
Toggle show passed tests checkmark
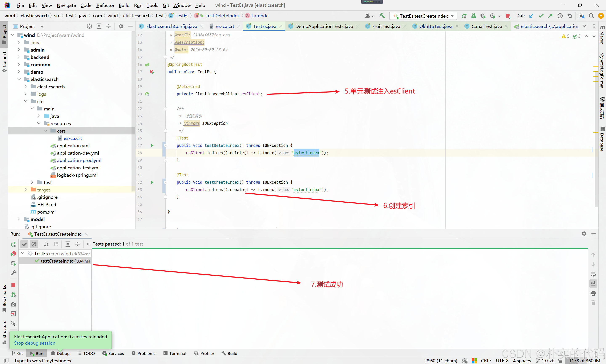[24, 244]
